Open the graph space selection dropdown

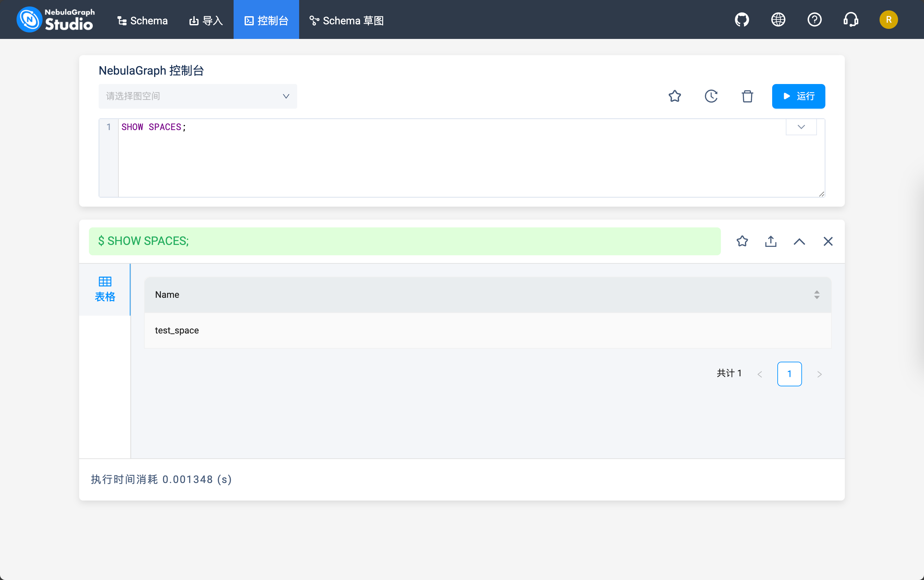tap(198, 96)
